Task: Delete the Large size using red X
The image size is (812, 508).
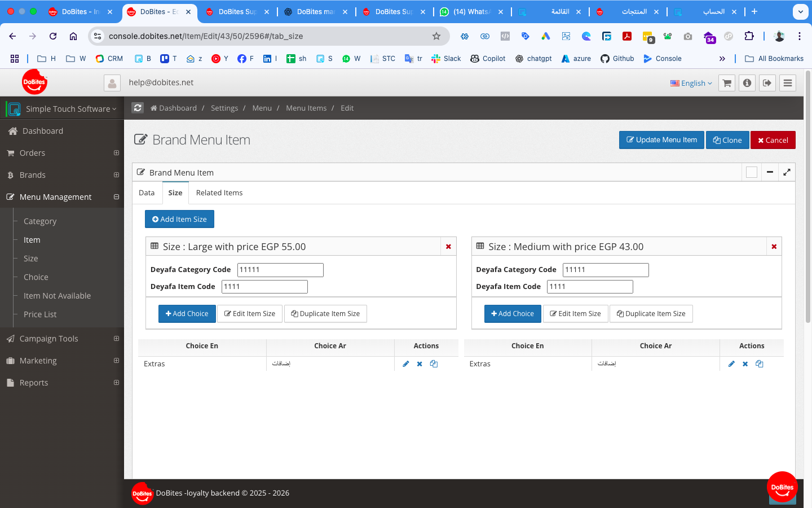Action: (448, 247)
